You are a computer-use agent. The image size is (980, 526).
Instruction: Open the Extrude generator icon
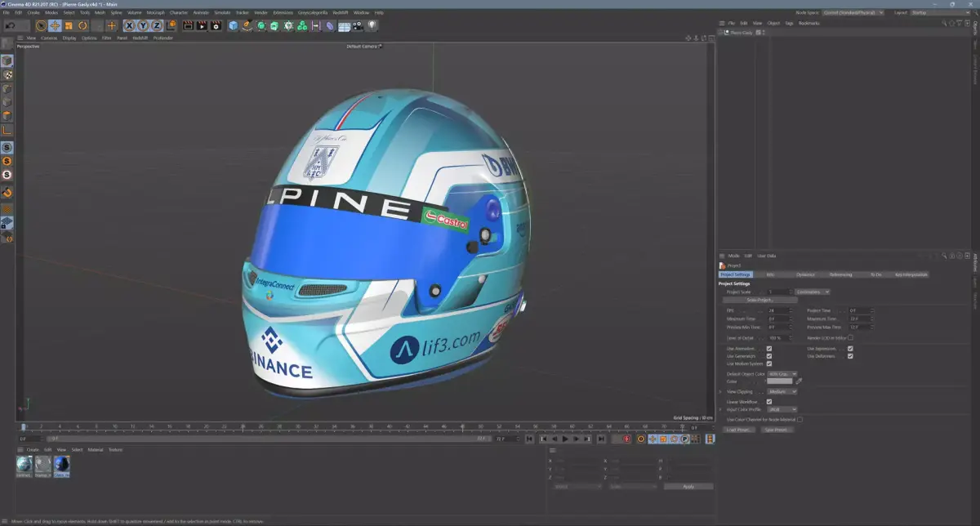(x=274, y=25)
